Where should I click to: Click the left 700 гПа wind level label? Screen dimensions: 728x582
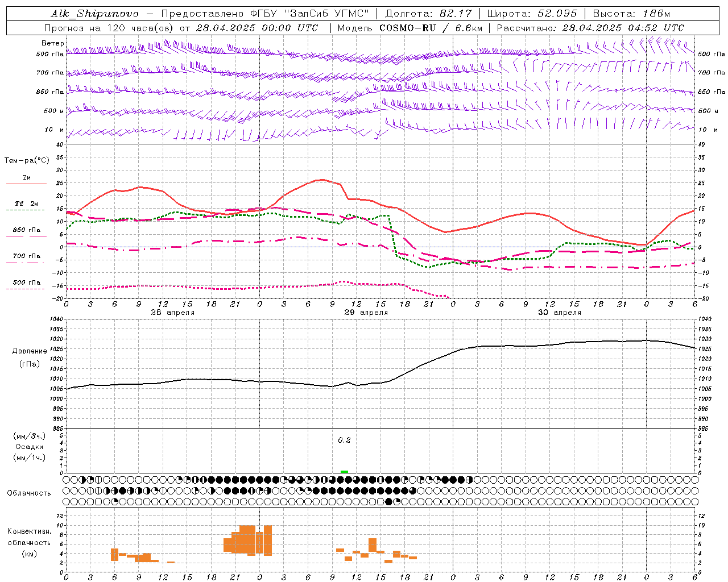pyautogui.click(x=50, y=73)
